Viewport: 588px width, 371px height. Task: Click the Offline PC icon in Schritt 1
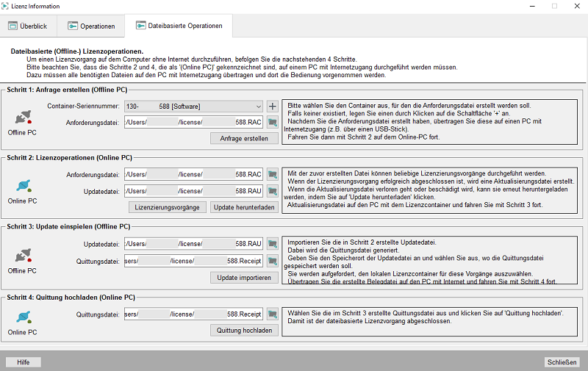click(23, 118)
